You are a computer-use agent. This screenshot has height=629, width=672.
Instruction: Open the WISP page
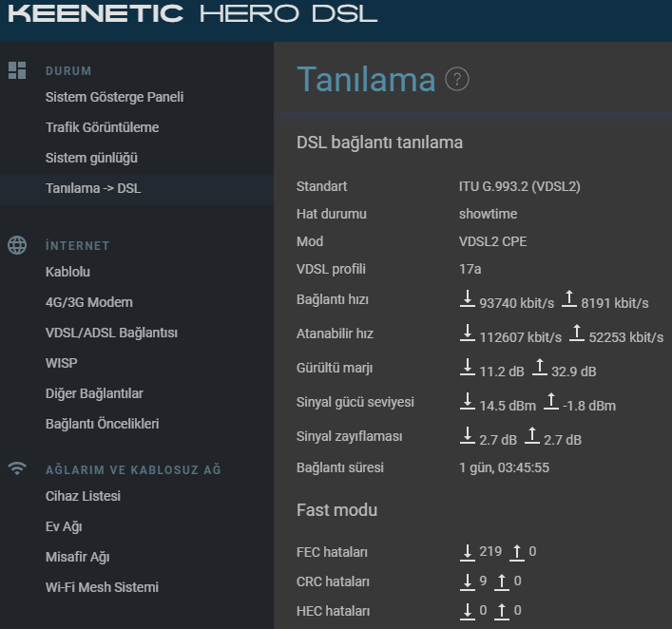pos(61,363)
